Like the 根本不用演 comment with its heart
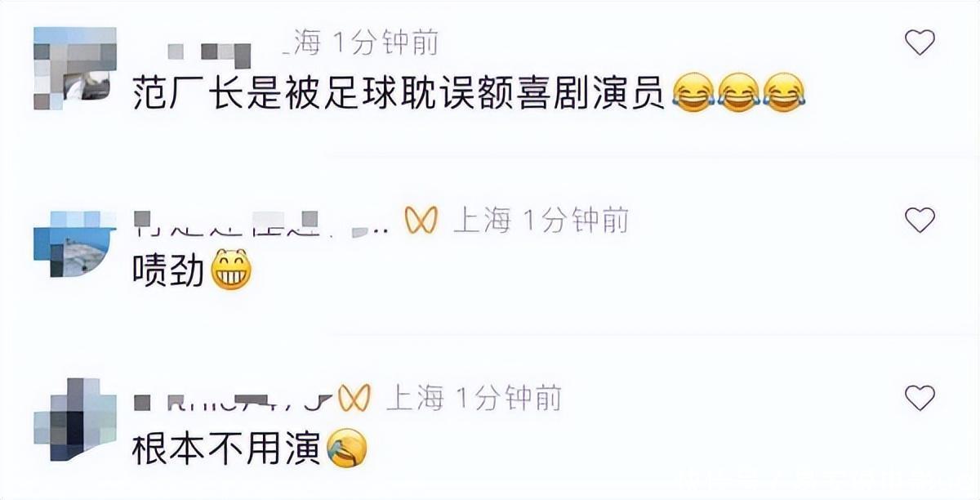Viewport: 980px width, 500px height. [x=920, y=397]
